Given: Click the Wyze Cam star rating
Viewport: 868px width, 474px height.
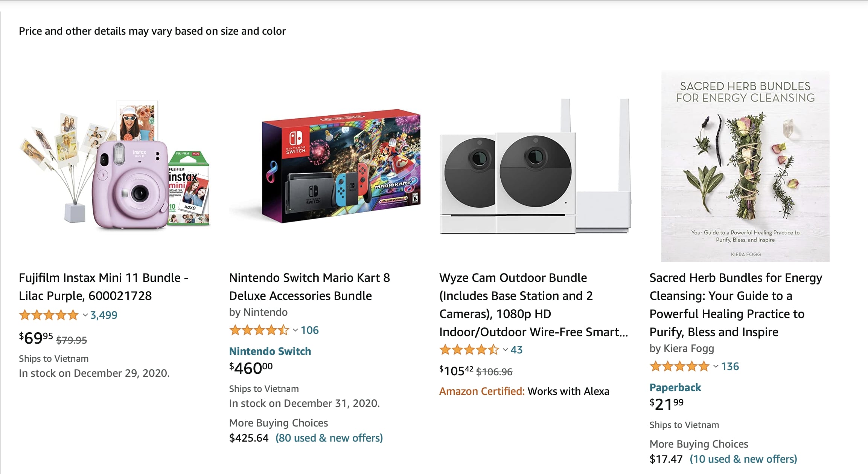Looking at the screenshot, I should (x=469, y=350).
